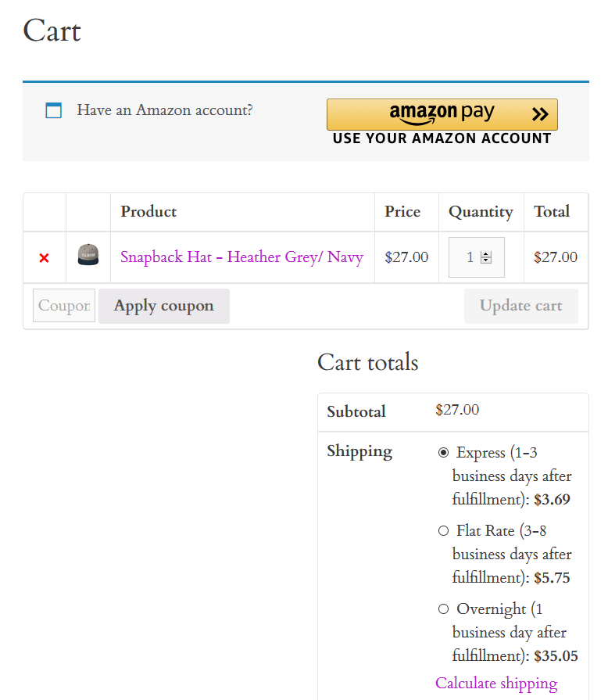Click the Update cart button
The width and height of the screenshot is (608, 700).
tap(521, 306)
